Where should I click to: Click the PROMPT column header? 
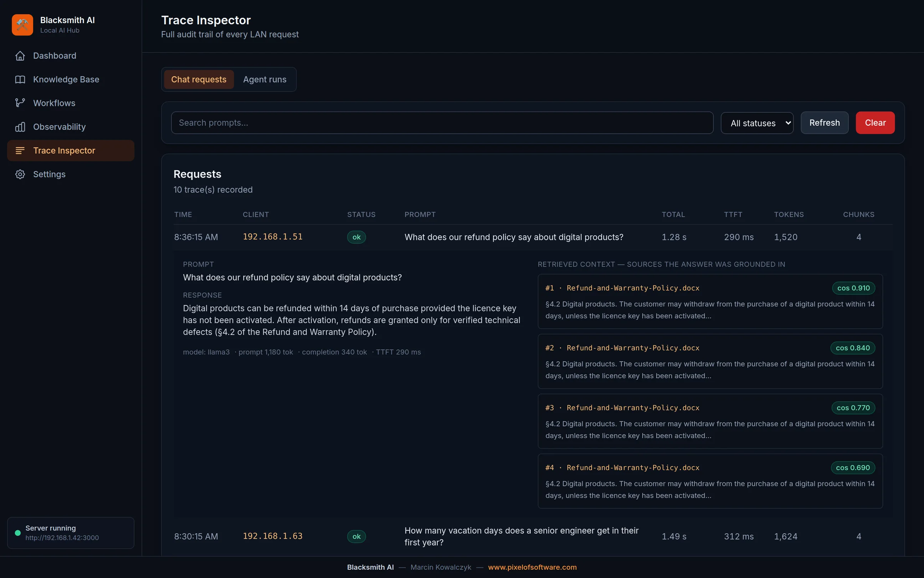[420, 214]
